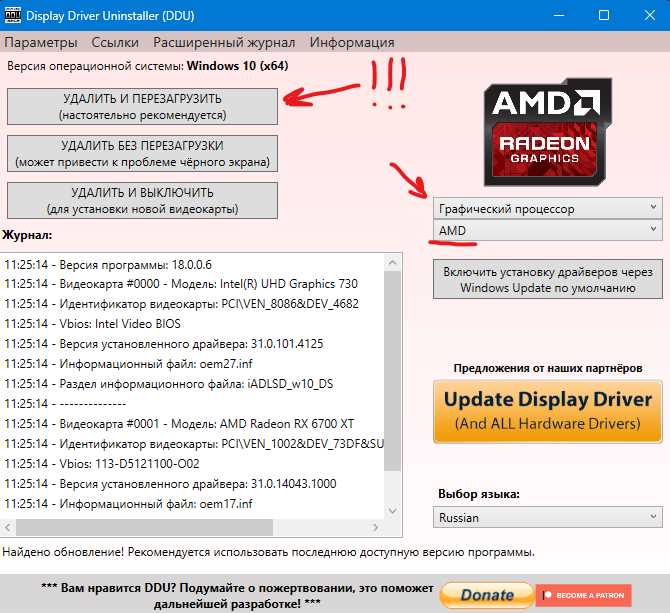
Task: Click the log scroll right arrow
Action: [376, 528]
